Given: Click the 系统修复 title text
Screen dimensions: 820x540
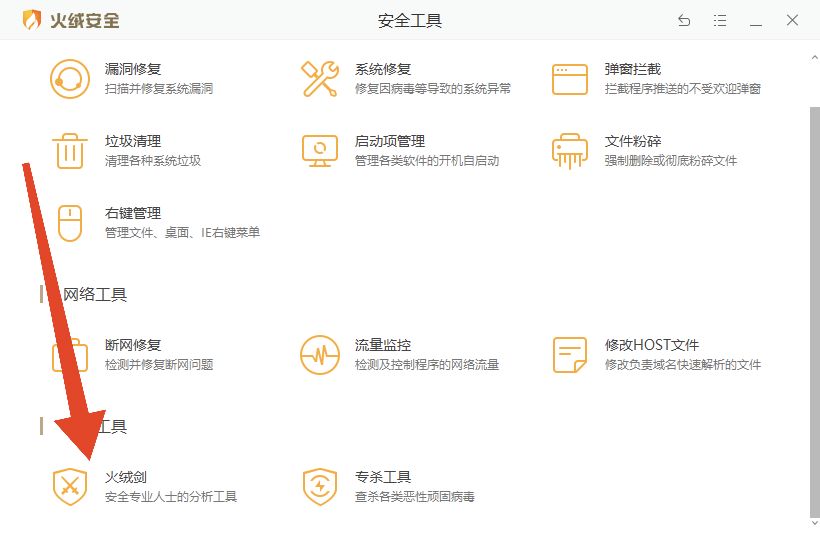Looking at the screenshot, I should pos(383,69).
